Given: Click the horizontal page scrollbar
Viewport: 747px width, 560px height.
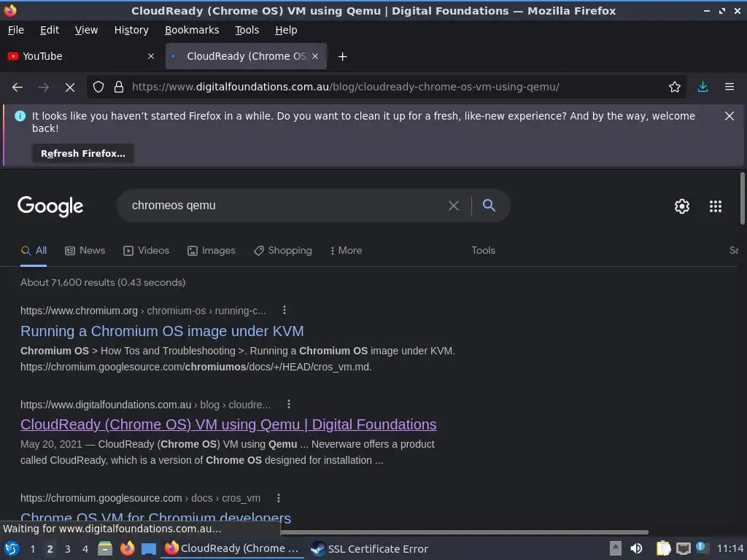Looking at the screenshot, I should pyautogui.click(x=464, y=532).
